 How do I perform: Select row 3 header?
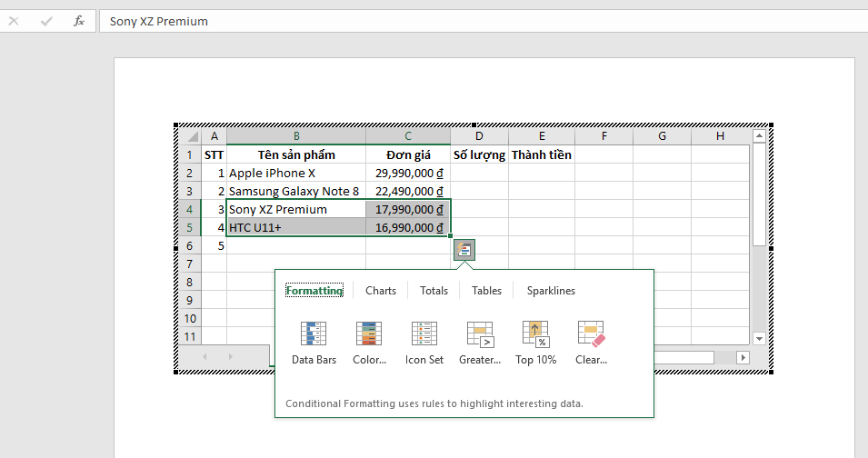click(190, 191)
